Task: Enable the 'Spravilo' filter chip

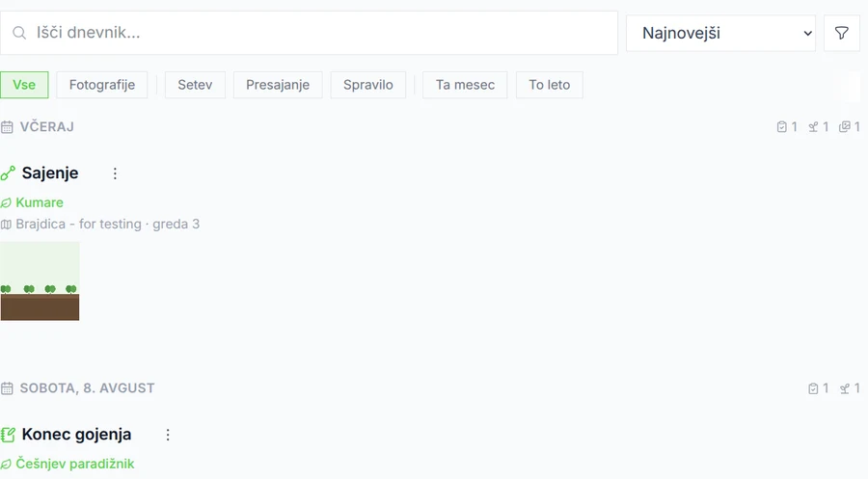Action: [368, 85]
